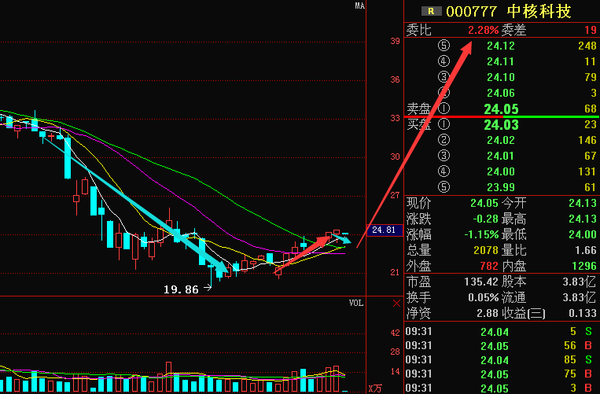Screen dimensions: 600x394
Task: Click sell volume 248
Action: coord(587,46)
